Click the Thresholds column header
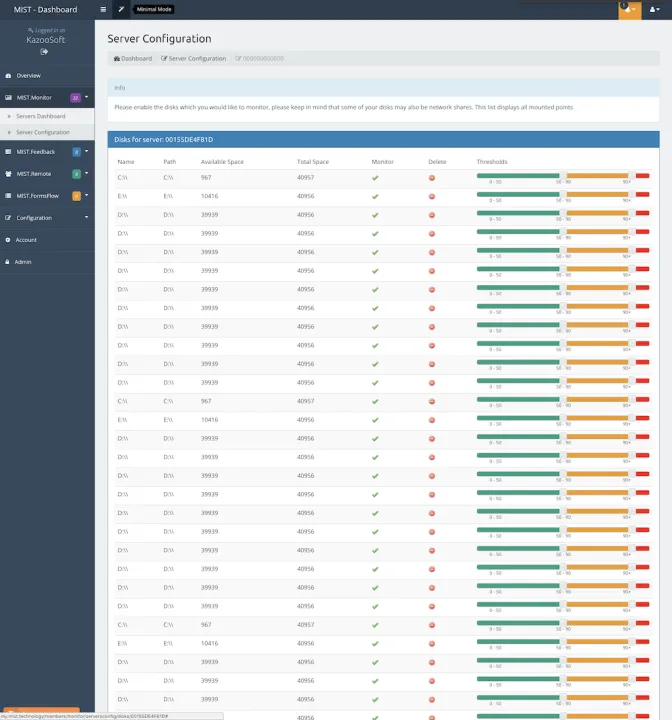This screenshot has width=672, height=720. click(492, 162)
